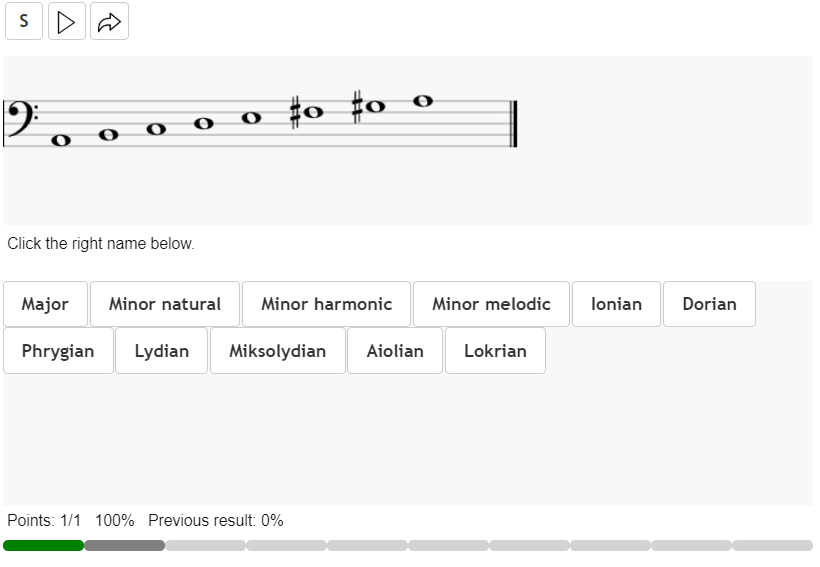820x567 pixels.
Task: Choose the Miksolydian button
Action: pyautogui.click(x=277, y=351)
